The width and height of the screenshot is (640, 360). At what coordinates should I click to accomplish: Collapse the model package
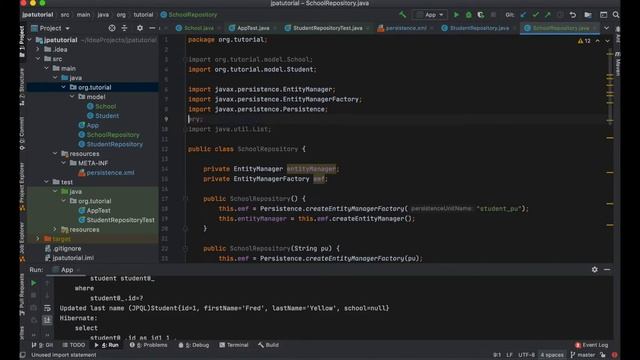tap(72, 97)
